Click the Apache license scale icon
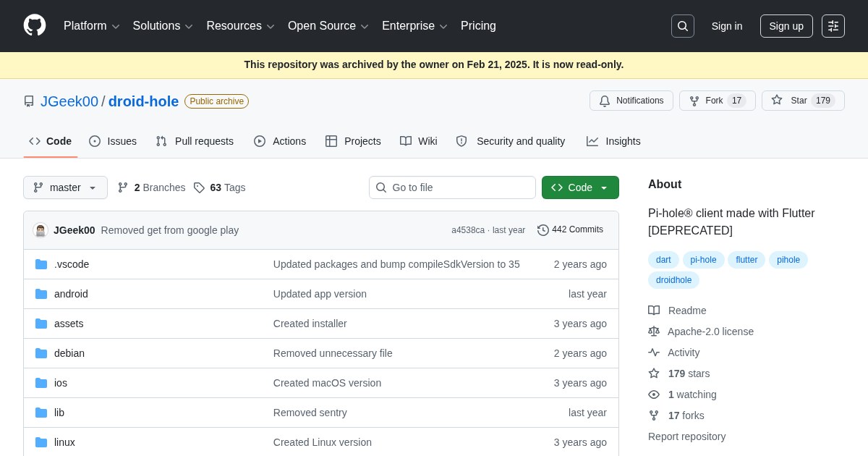Image resolution: width=868 pixels, height=456 pixels. click(654, 332)
